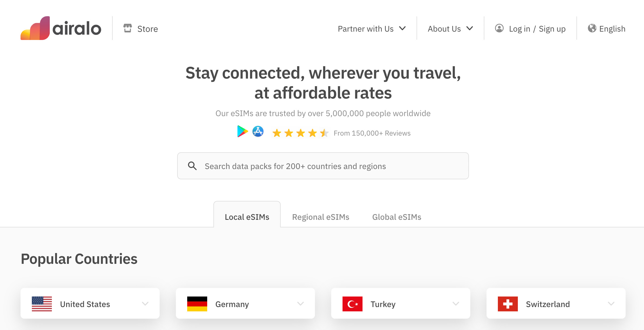Open the Apple App Store icon
This screenshot has height=330, width=644.
[258, 132]
